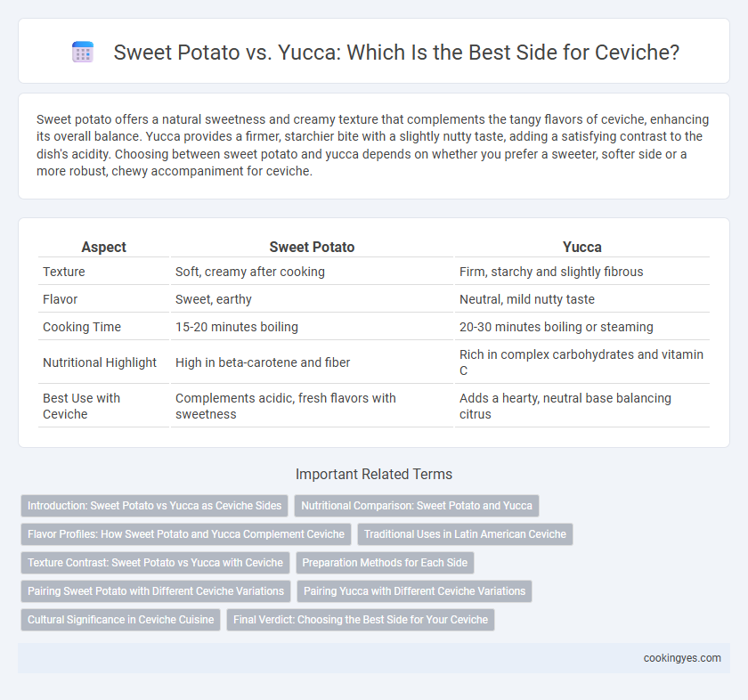
Task: Open 'Pairing Sweet Potato with Different Ceviche Variations'
Action: click(156, 591)
